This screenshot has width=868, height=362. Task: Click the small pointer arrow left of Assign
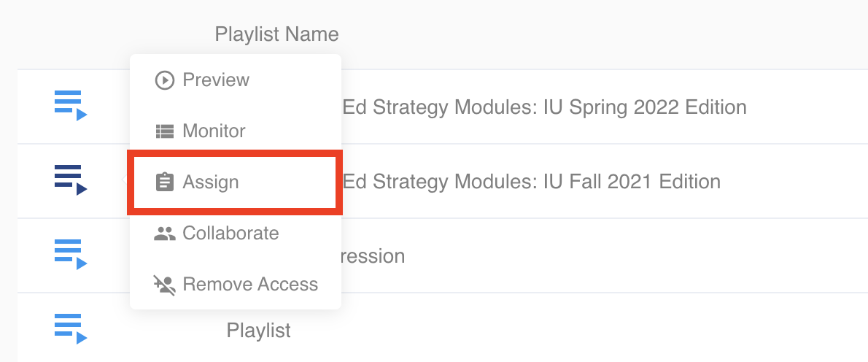click(124, 181)
